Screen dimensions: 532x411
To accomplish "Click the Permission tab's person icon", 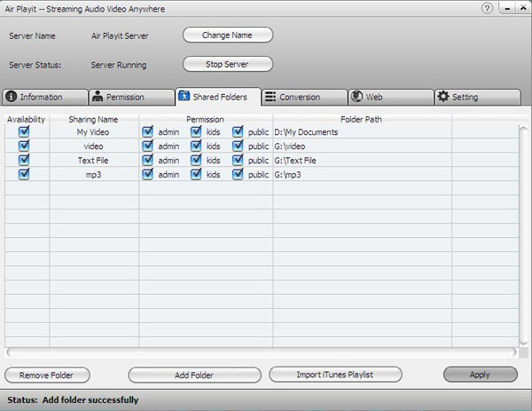I will click(x=98, y=97).
